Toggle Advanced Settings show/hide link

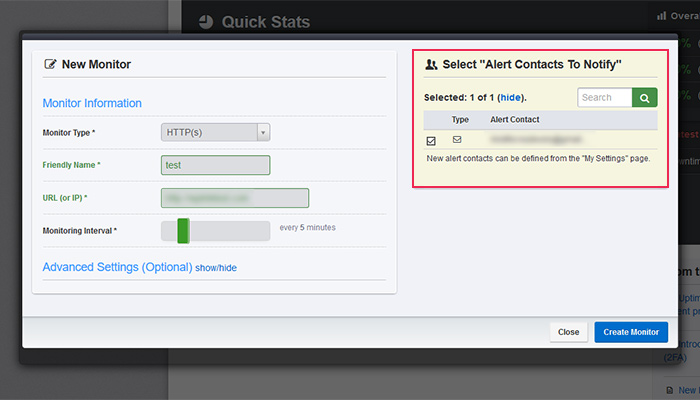pyautogui.click(x=216, y=268)
